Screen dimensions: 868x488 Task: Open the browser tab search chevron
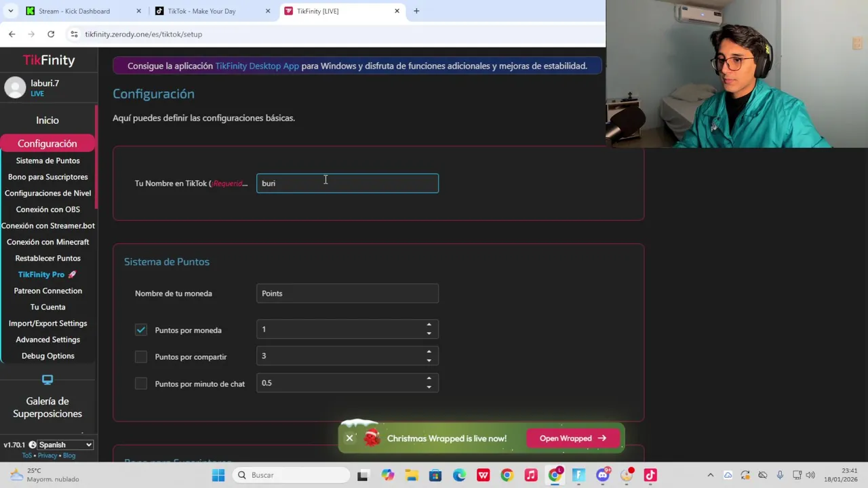click(x=10, y=11)
